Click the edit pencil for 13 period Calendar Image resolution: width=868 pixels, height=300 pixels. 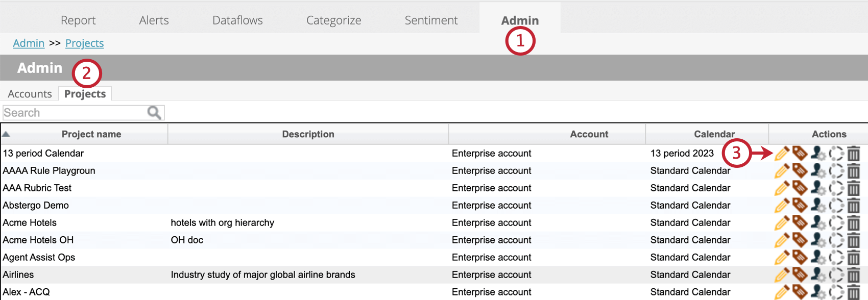(782, 154)
